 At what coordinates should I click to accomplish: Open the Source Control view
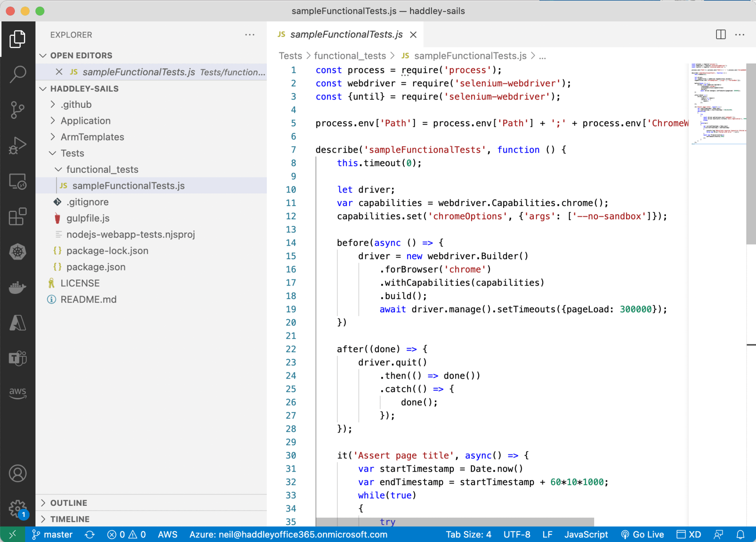click(x=18, y=110)
